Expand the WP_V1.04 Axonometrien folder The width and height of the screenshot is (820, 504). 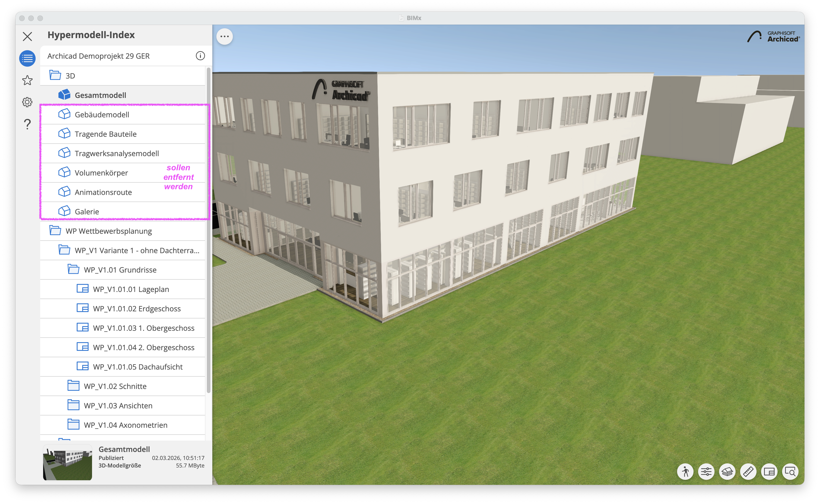(x=73, y=424)
